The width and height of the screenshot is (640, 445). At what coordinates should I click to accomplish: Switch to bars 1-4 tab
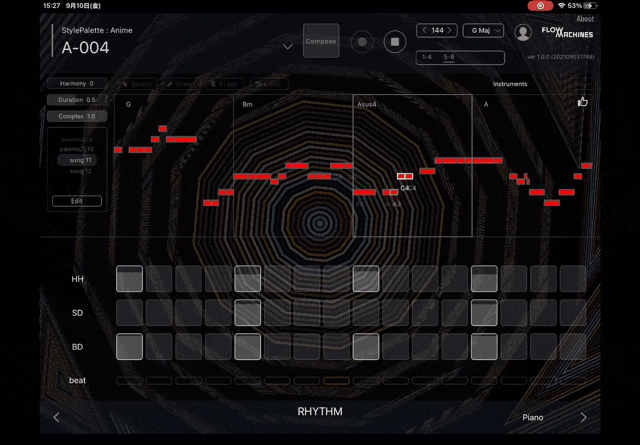(x=427, y=57)
